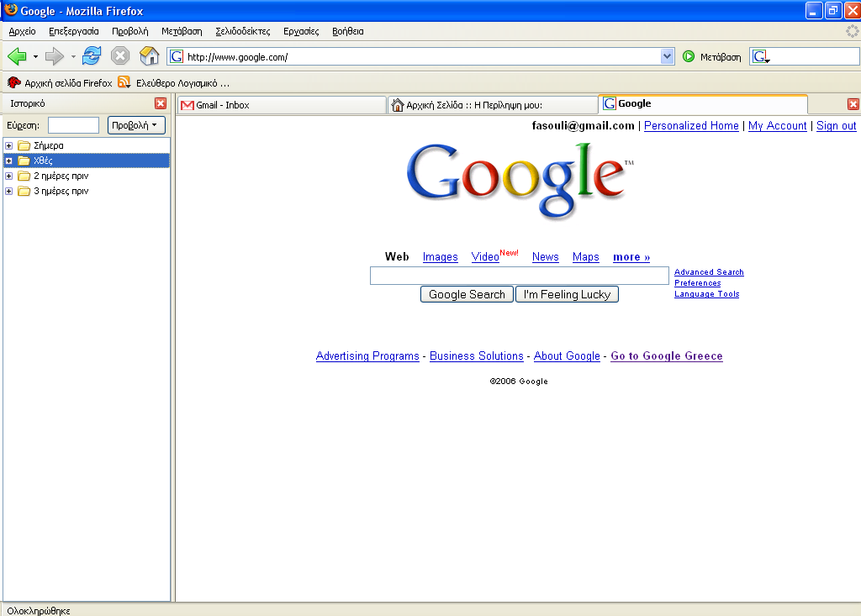Open the search engine selector G icon
Screen dimensions: 861x616
click(760, 56)
